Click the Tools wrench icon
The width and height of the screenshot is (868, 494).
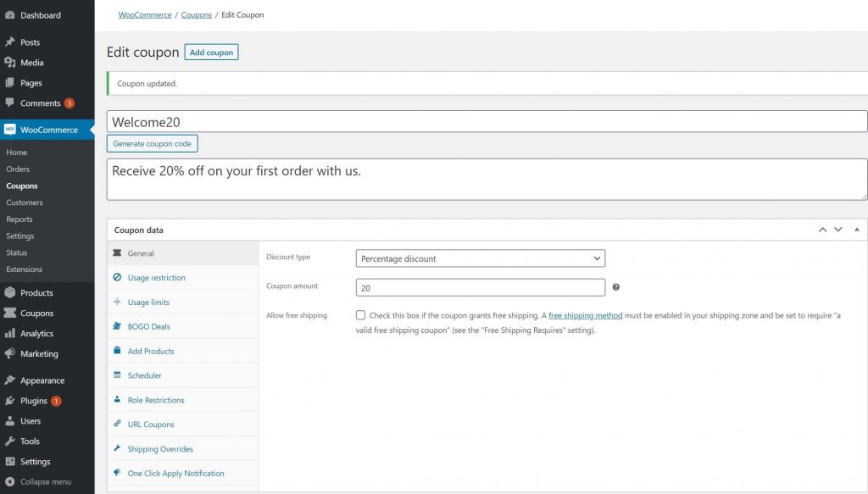[10, 441]
